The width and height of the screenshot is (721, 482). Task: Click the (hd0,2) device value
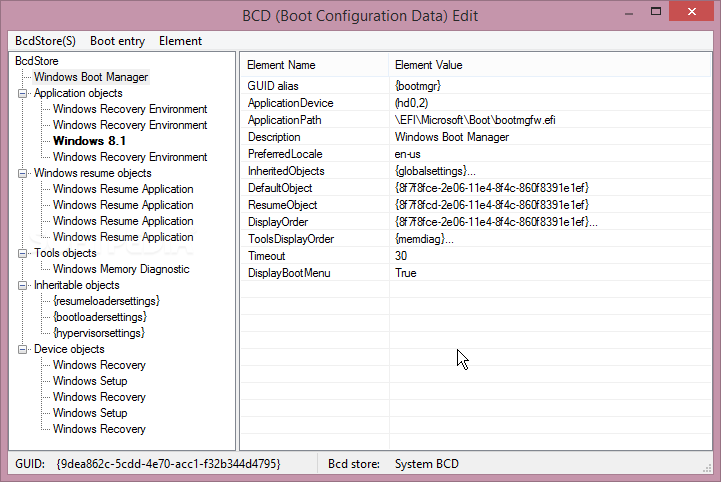pos(411,103)
